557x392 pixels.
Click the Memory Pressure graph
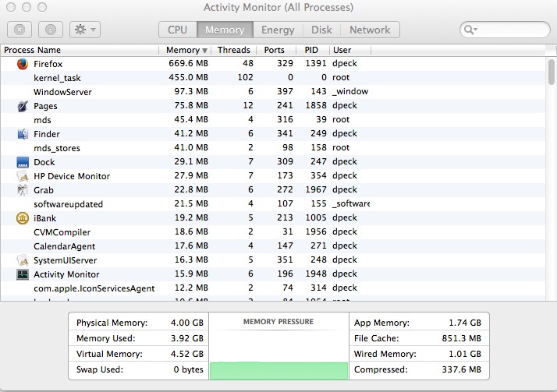pos(278,355)
